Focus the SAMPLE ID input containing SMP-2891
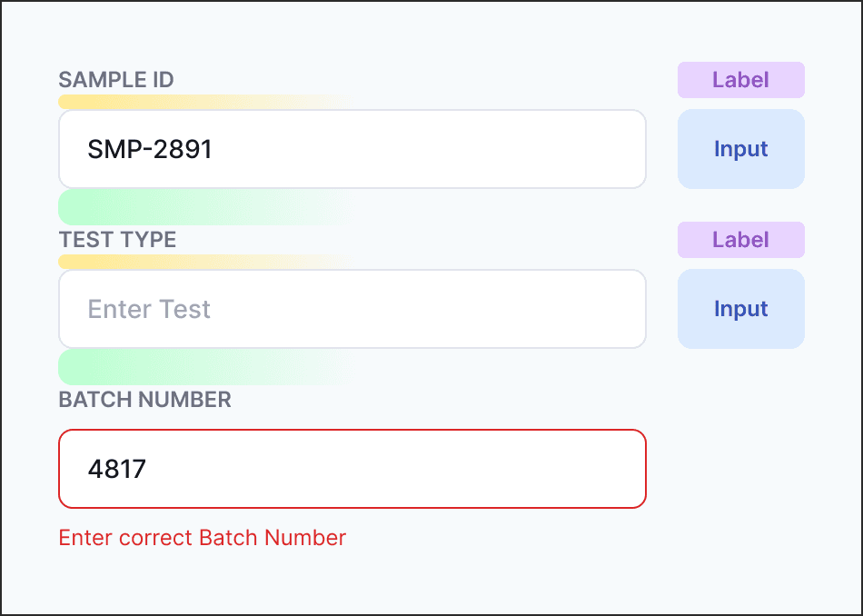Image resolution: width=863 pixels, height=616 pixels. point(352,149)
